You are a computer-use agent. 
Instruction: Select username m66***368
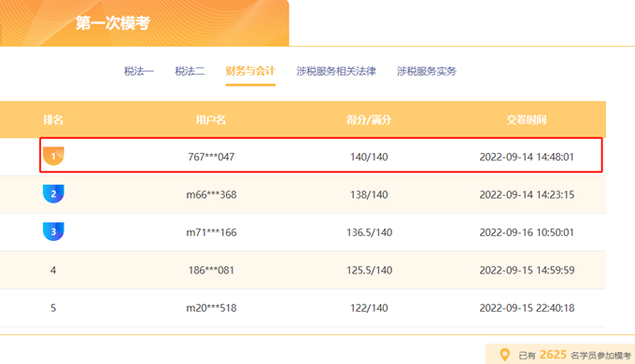211,195
